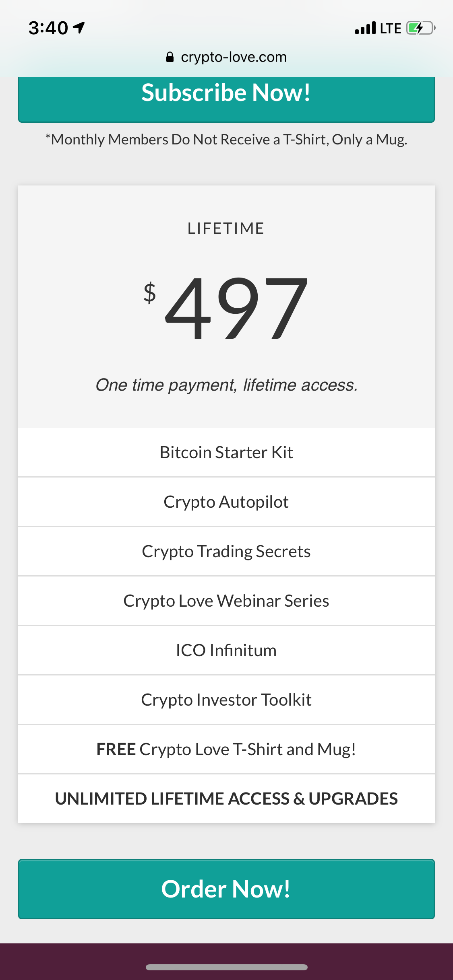Select the ICO Infinitum row
The height and width of the screenshot is (980, 453).
[x=226, y=651]
